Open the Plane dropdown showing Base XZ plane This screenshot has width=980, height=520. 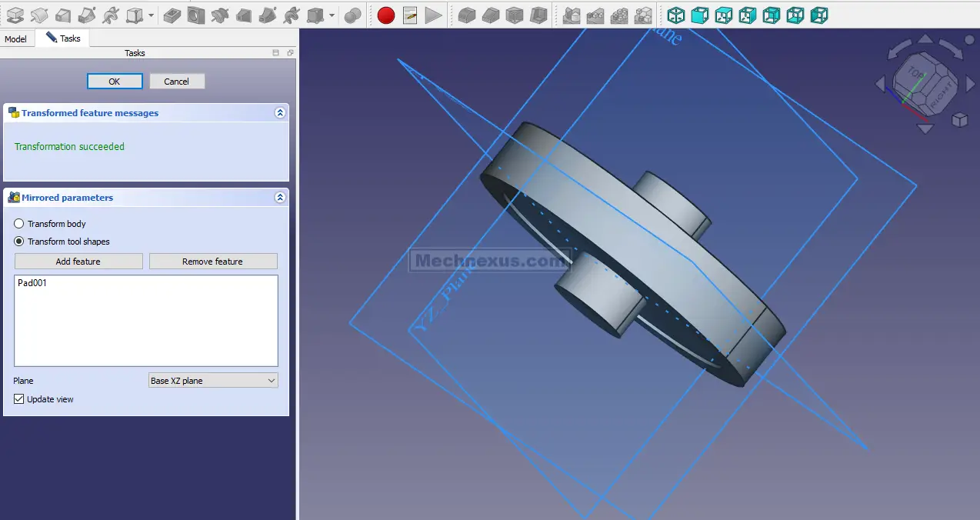[213, 381]
